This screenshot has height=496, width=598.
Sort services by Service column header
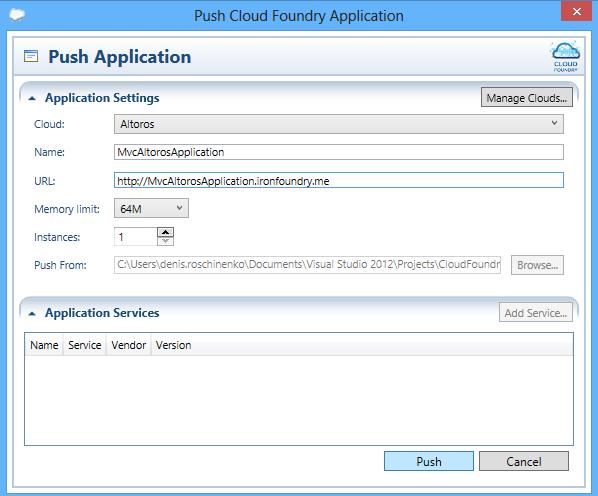click(85, 345)
